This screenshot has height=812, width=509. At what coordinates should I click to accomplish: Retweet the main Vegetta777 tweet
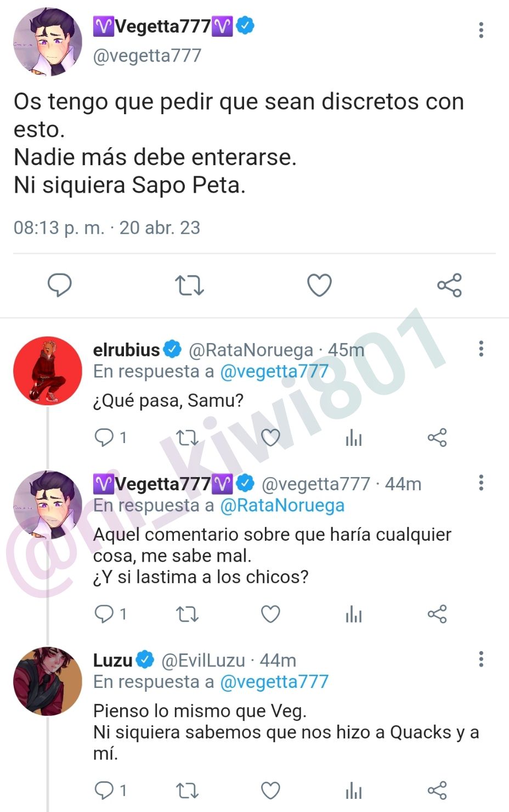coord(189,285)
